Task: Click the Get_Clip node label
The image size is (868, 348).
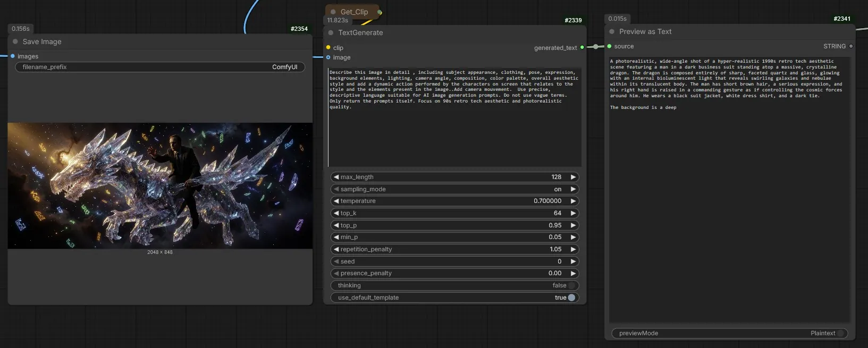Action: click(354, 12)
